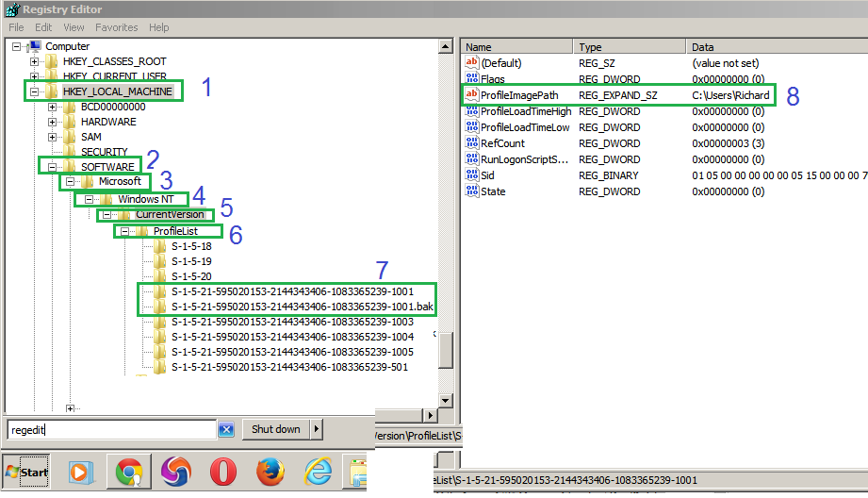Open the Edit menu
Image resolution: width=868 pixels, height=498 pixels.
[x=43, y=27]
